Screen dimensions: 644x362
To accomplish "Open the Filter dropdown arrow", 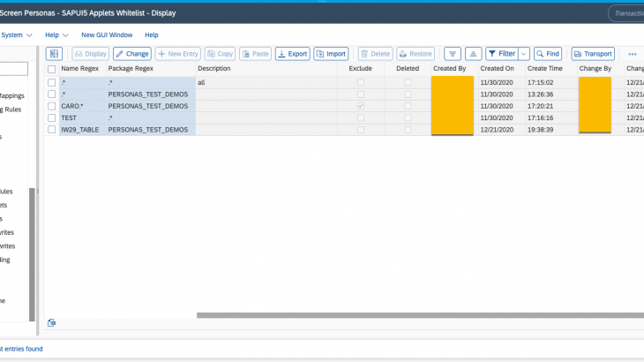I will pos(524,54).
